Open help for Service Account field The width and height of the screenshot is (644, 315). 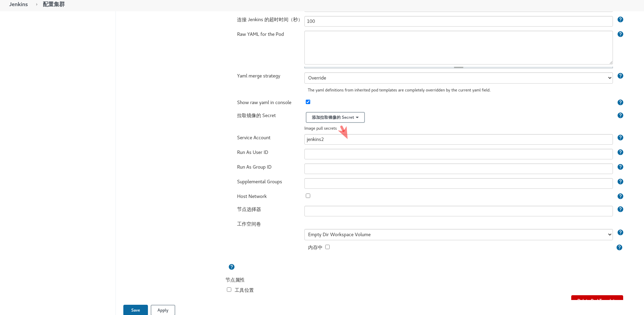pyautogui.click(x=620, y=138)
